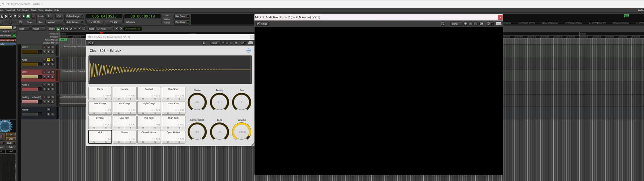The image size is (644, 181).
Task: Solo the MIDI 2 track
Action: pos(53,48)
